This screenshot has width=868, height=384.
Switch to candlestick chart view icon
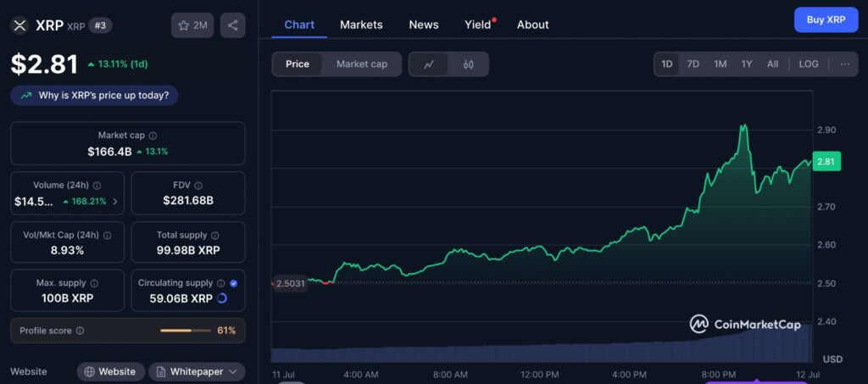coord(468,64)
